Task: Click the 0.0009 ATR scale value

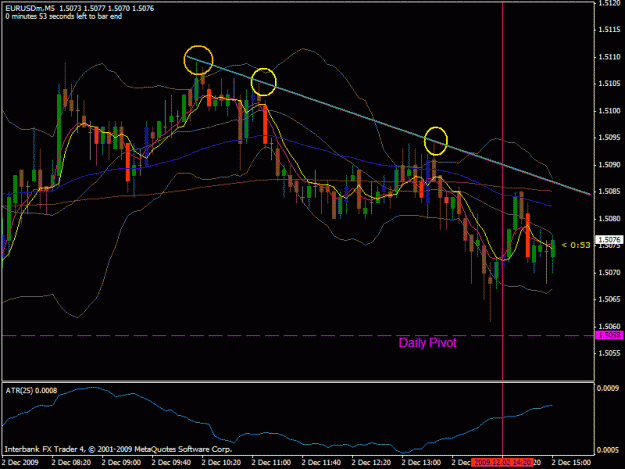Action: [608, 388]
